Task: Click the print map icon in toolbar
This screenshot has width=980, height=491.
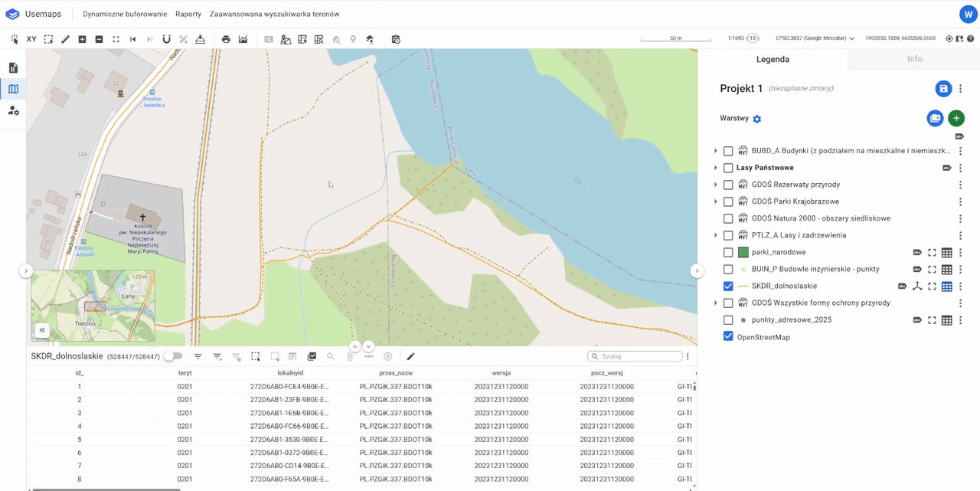Action: pyautogui.click(x=226, y=39)
